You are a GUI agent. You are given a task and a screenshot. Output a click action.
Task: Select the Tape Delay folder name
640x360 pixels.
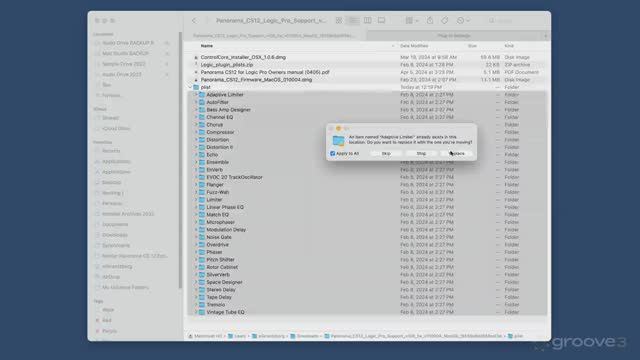(219, 297)
